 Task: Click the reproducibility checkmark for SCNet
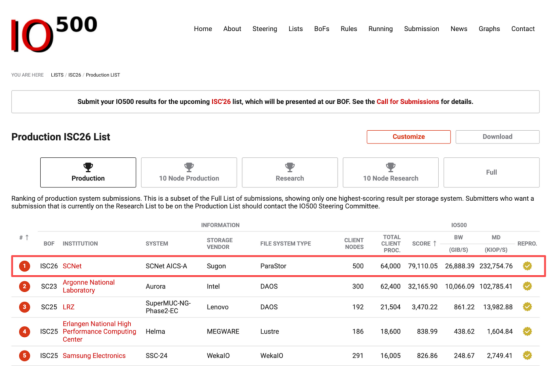[527, 266]
